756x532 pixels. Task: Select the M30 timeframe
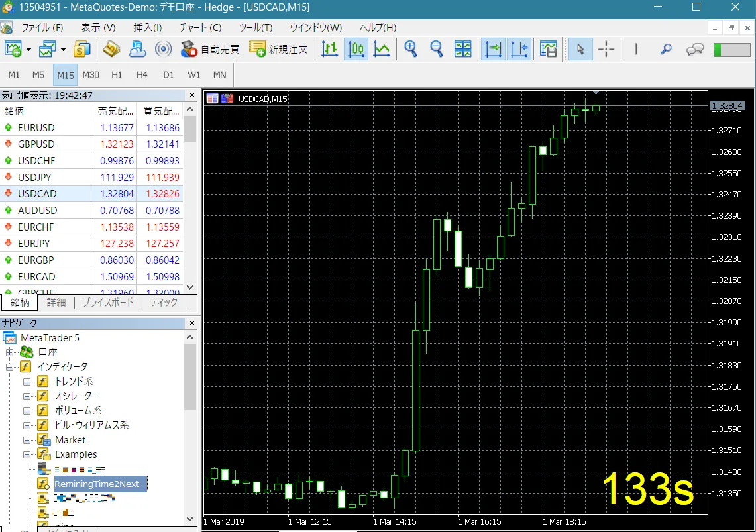[x=91, y=75]
